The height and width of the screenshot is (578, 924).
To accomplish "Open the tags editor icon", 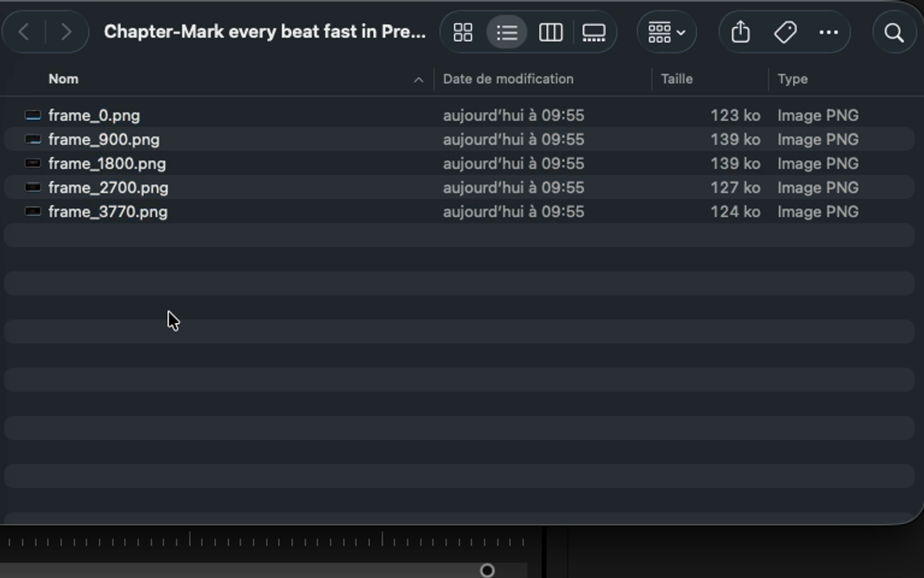I will point(785,32).
